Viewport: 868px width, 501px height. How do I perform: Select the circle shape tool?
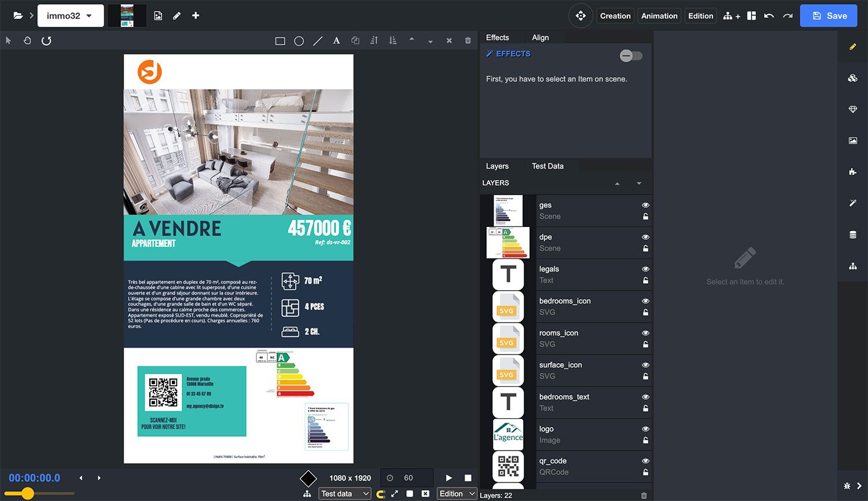click(299, 41)
